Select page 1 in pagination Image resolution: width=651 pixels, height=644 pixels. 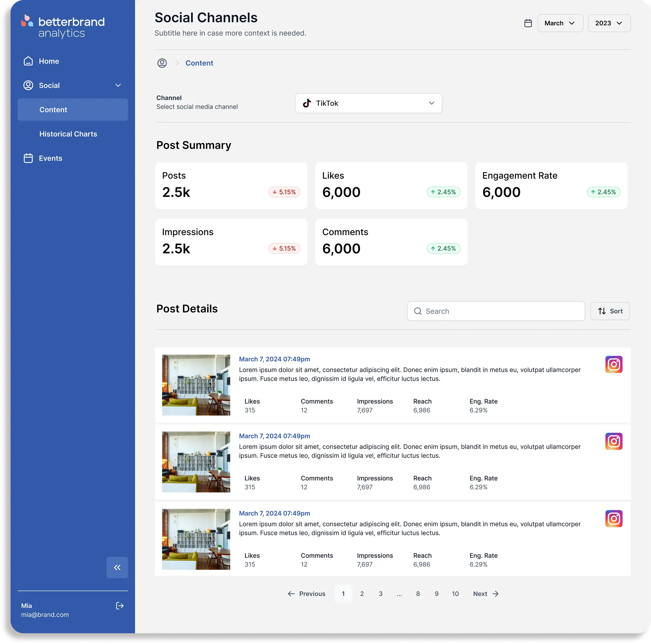point(343,594)
